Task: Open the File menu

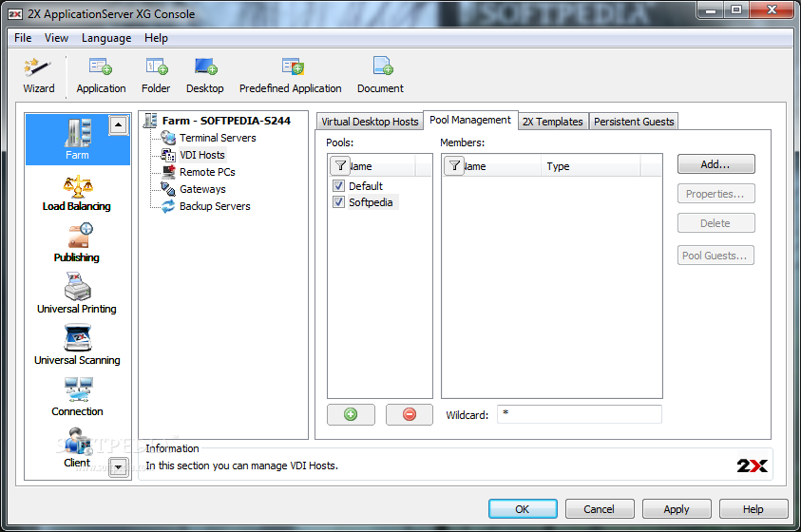Action: (23, 38)
